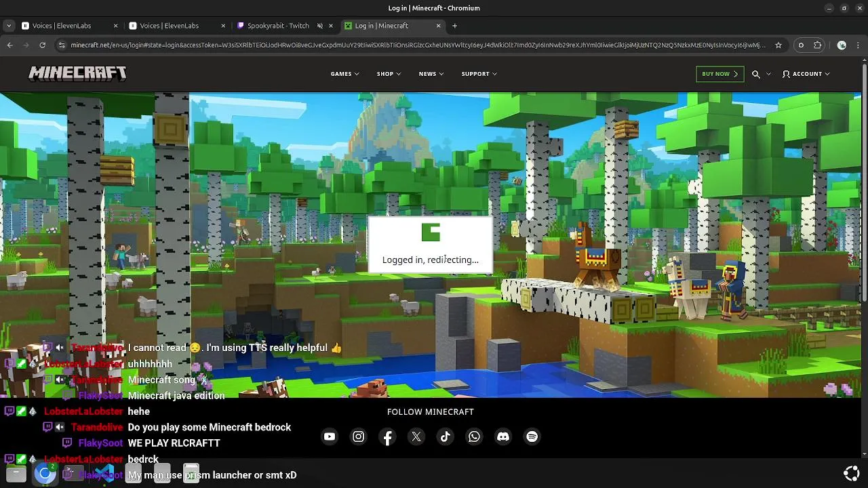Open the Chromium three-dot menu
The image size is (868, 488).
(x=858, y=45)
